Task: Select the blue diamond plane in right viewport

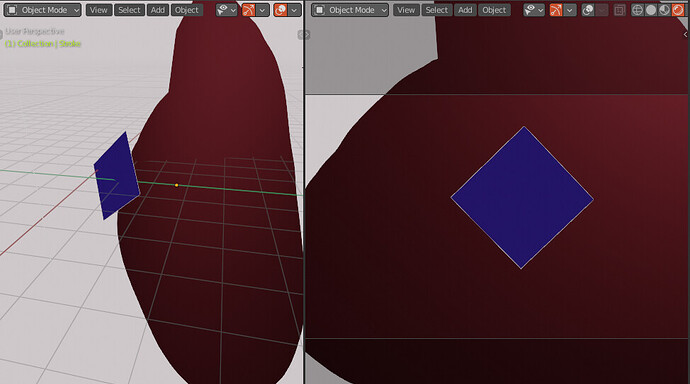Action: click(x=522, y=198)
